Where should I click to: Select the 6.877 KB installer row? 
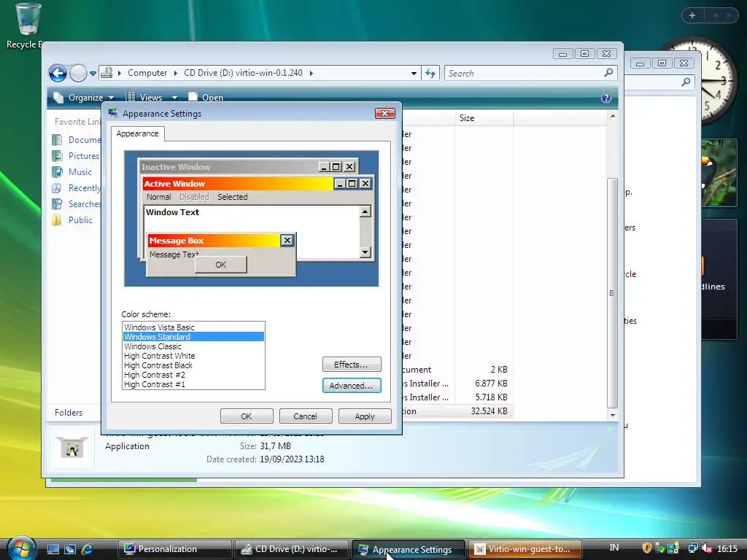point(457,384)
